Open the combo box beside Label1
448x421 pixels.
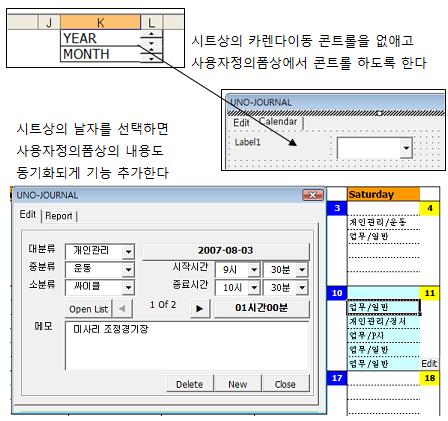(406, 147)
